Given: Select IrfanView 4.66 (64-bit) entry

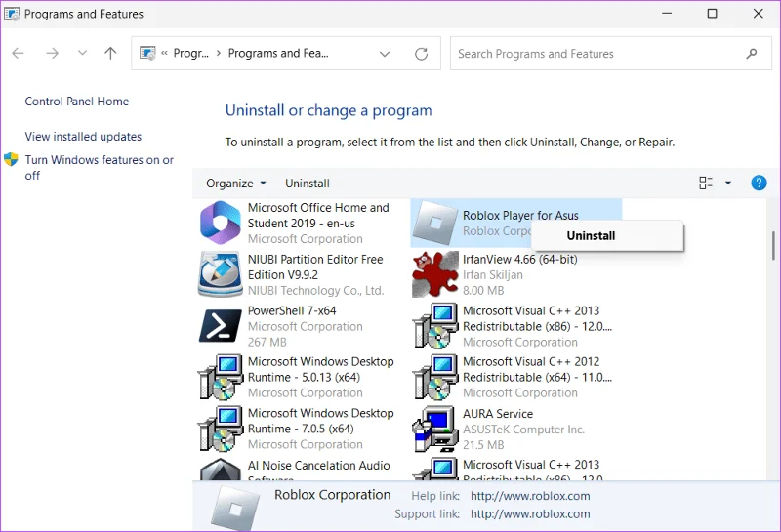Looking at the screenshot, I should point(520,259).
